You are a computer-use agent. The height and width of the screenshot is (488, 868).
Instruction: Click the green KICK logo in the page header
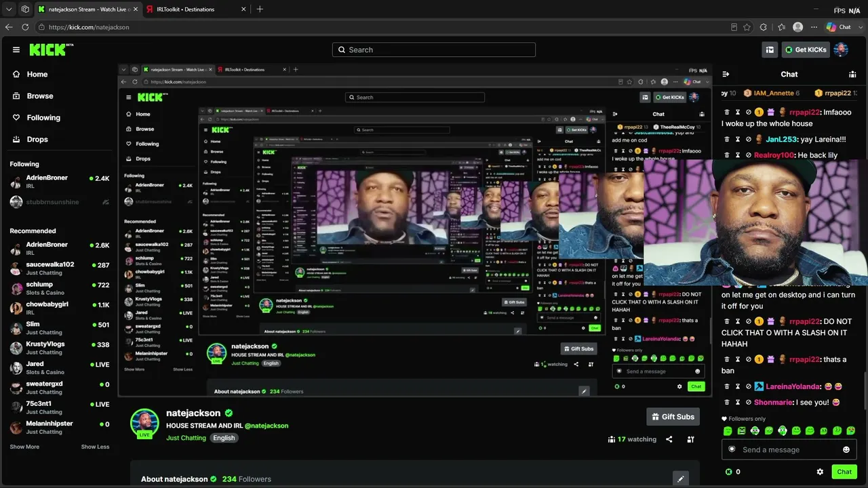tap(52, 49)
